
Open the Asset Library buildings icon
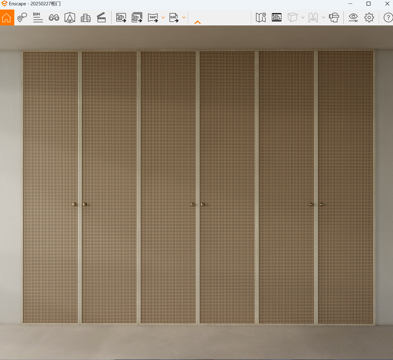(x=86, y=17)
